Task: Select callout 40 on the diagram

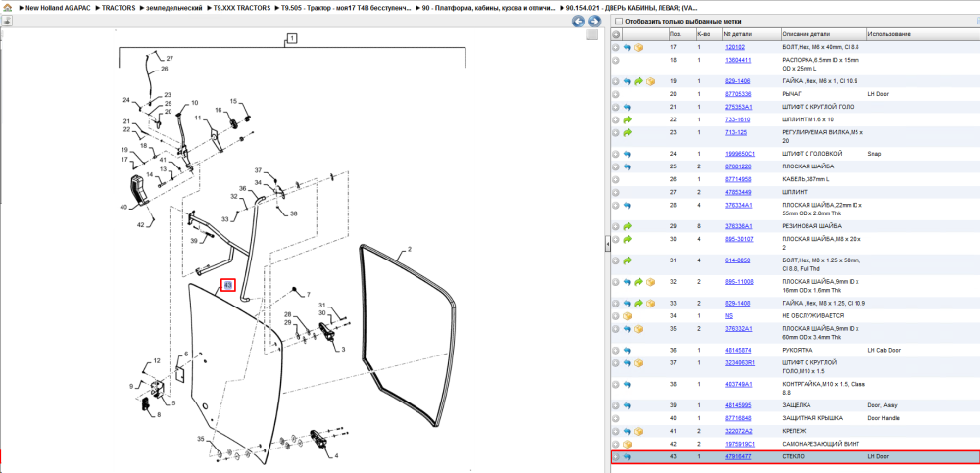Action: coord(123,207)
